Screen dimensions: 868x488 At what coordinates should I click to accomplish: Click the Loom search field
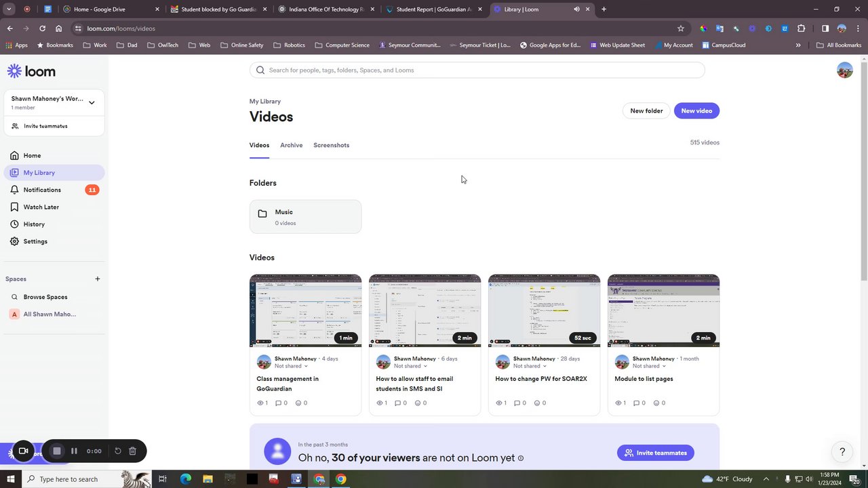pyautogui.click(x=477, y=70)
